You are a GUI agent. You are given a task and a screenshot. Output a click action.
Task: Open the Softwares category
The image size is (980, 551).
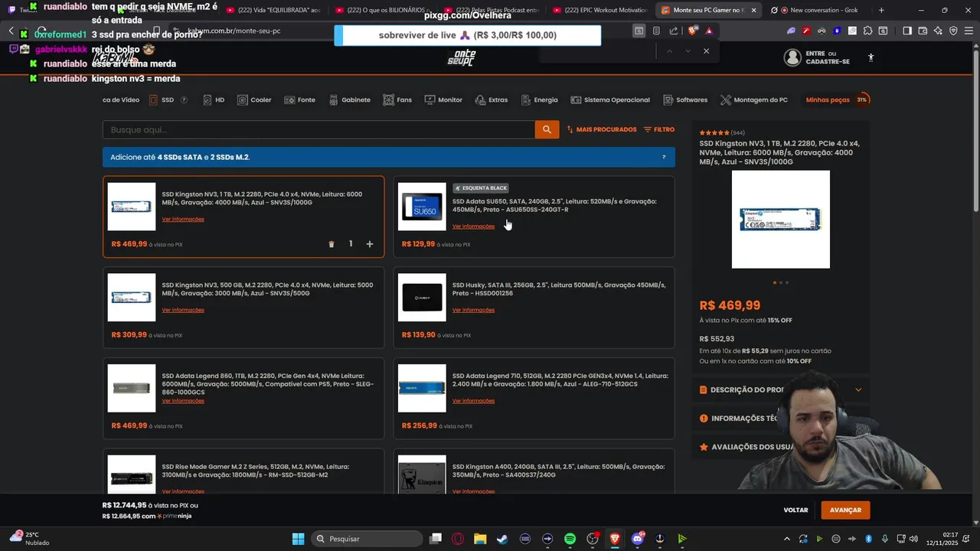(x=685, y=99)
